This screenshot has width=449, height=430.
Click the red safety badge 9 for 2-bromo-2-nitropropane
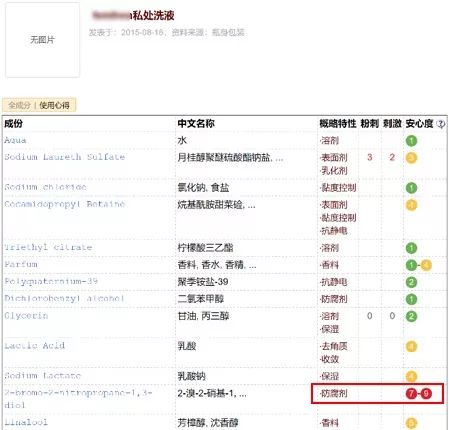(x=426, y=394)
